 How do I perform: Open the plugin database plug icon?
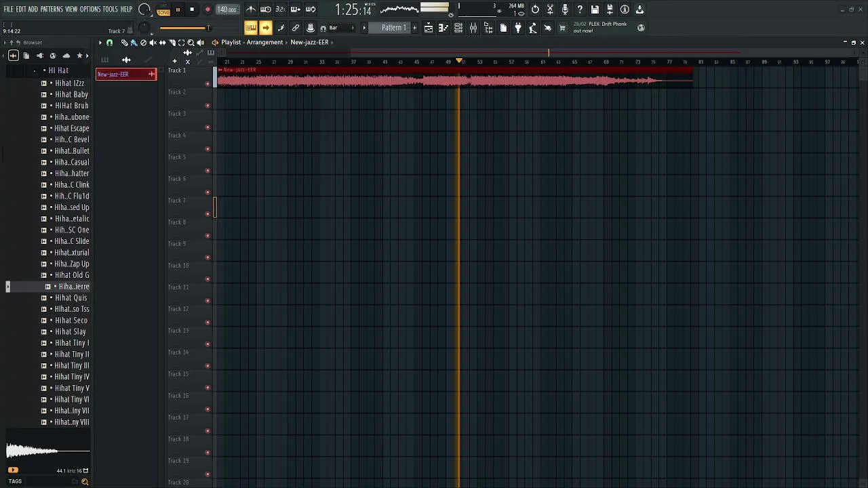point(518,28)
